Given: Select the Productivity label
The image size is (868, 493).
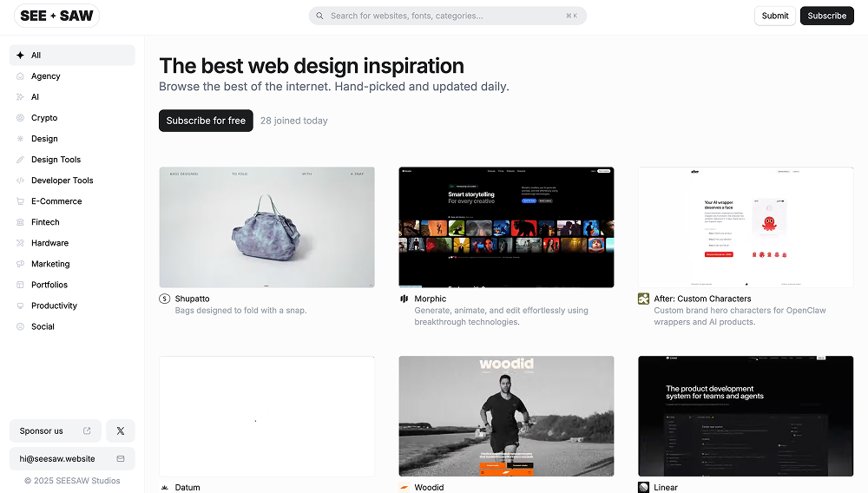Looking at the screenshot, I should [54, 306].
